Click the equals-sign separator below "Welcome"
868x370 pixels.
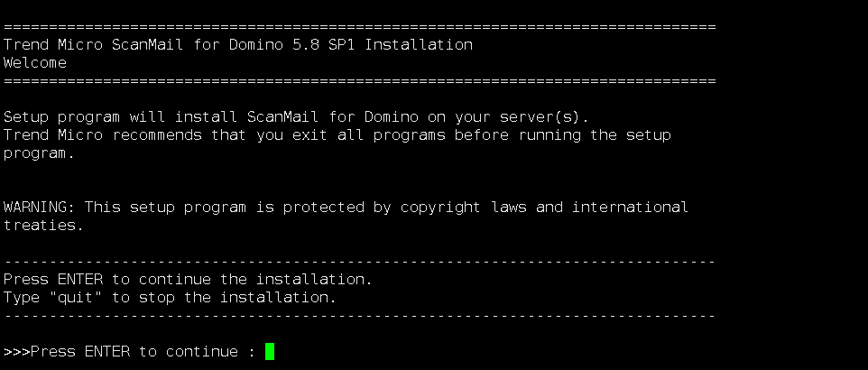359,80
